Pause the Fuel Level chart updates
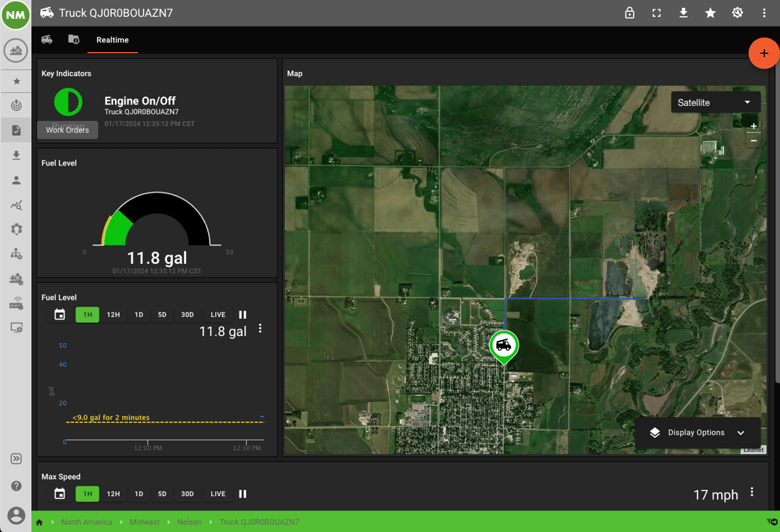Viewport: 780px width, 532px height. pyautogui.click(x=242, y=314)
